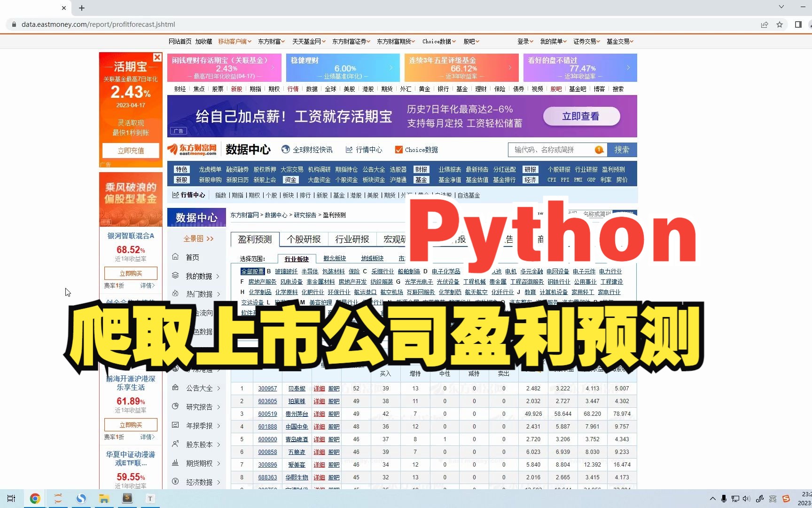Click 乘风破浪的偏股型基金 ad image
Viewport: 812px width, 508px height.
pos(131,199)
